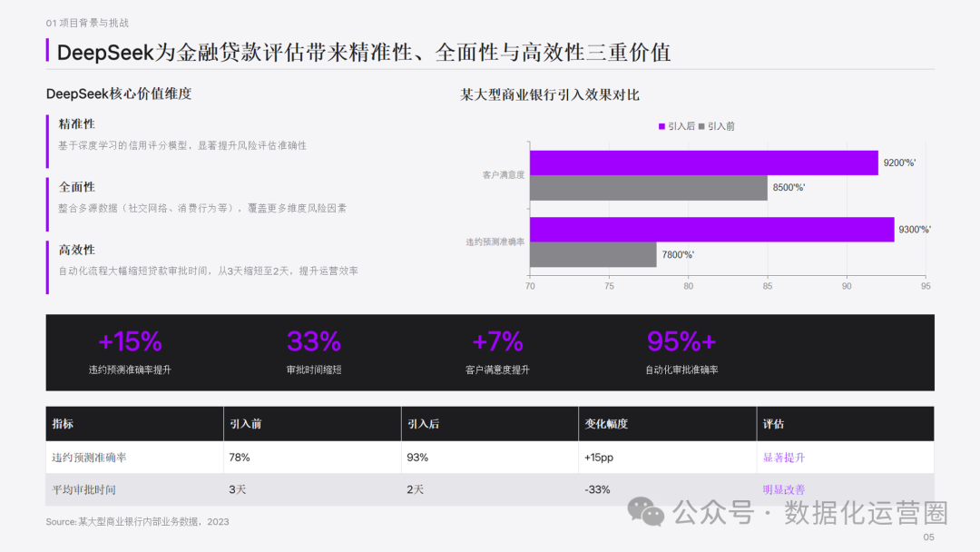Viewport: 980px width, 552px height.
Task: Click the slide title about DeepSeek 三重价值
Action: (x=364, y=53)
